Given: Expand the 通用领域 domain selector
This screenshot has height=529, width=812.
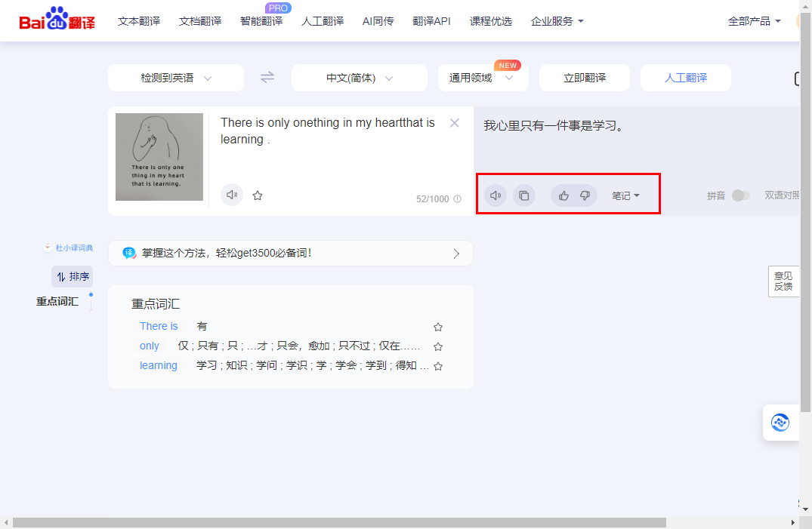Looking at the screenshot, I should (x=483, y=77).
